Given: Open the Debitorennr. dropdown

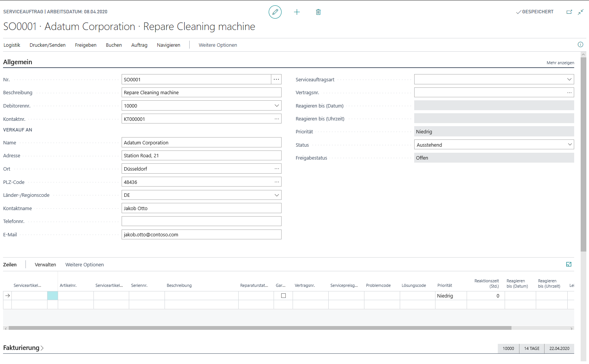Looking at the screenshot, I should (x=277, y=106).
